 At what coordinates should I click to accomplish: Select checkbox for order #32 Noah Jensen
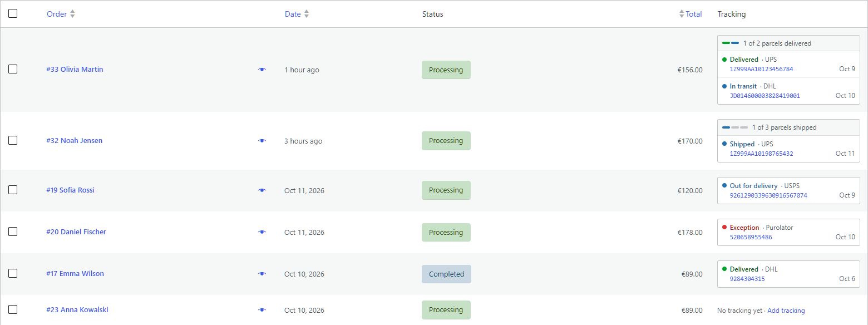pyautogui.click(x=13, y=140)
